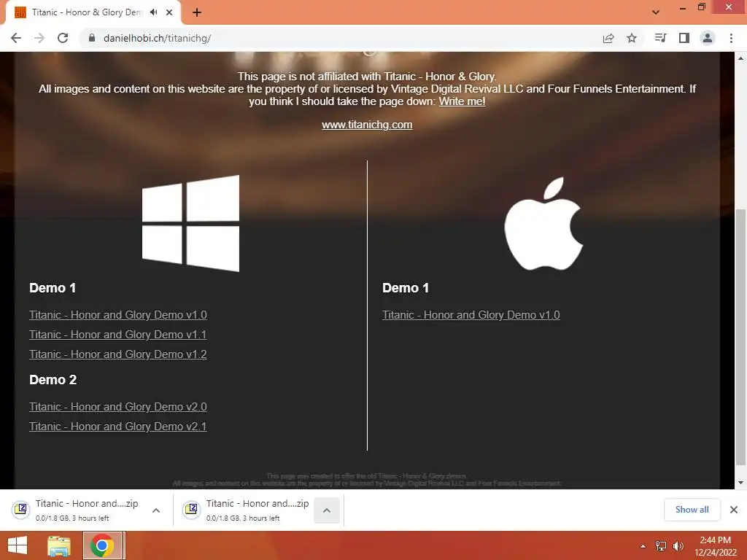747x560 pixels.
Task: Open the profile avatar menu
Action: (x=708, y=38)
